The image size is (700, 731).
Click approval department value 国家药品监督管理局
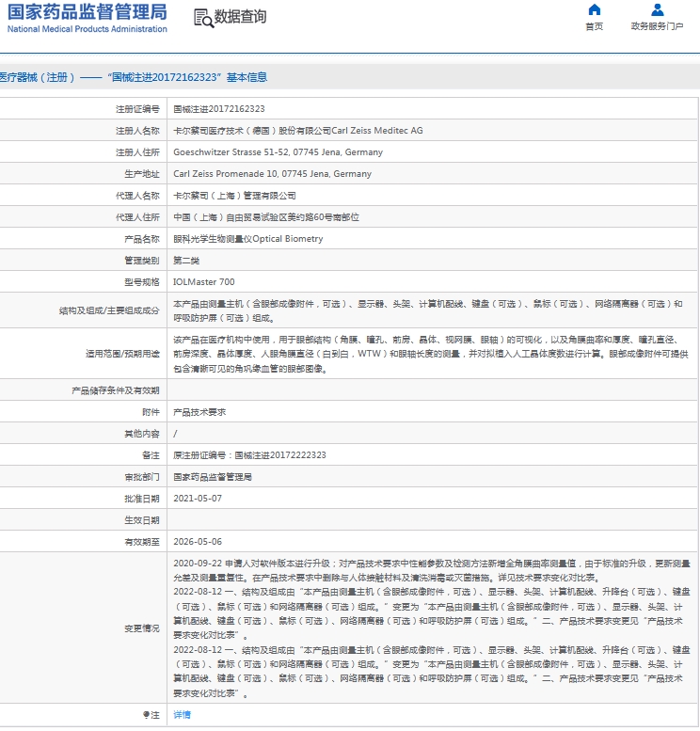[x=213, y=477]
